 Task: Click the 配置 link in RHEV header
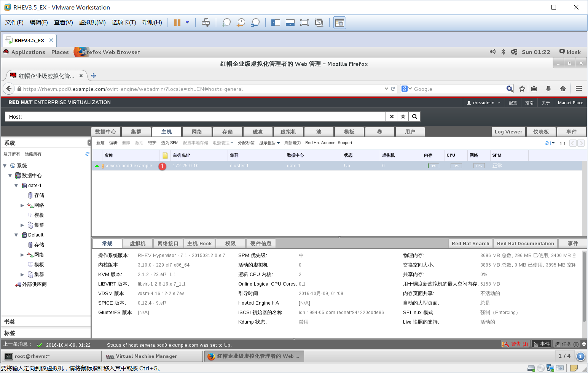point(513,103)
